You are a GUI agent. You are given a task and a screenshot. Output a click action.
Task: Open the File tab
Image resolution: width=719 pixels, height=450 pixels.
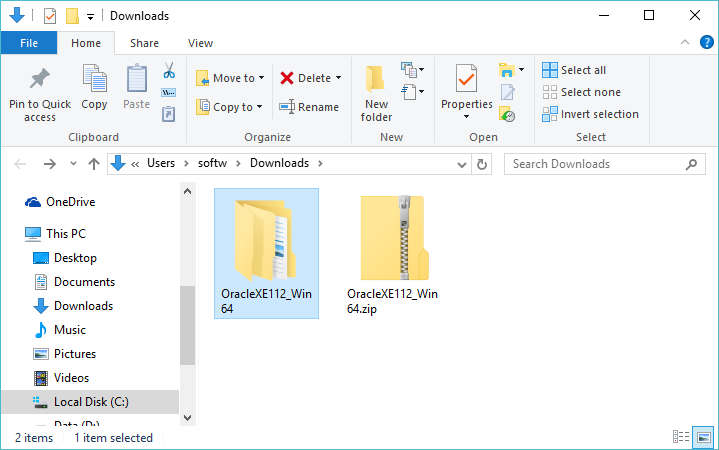click(x=29, y=43)
